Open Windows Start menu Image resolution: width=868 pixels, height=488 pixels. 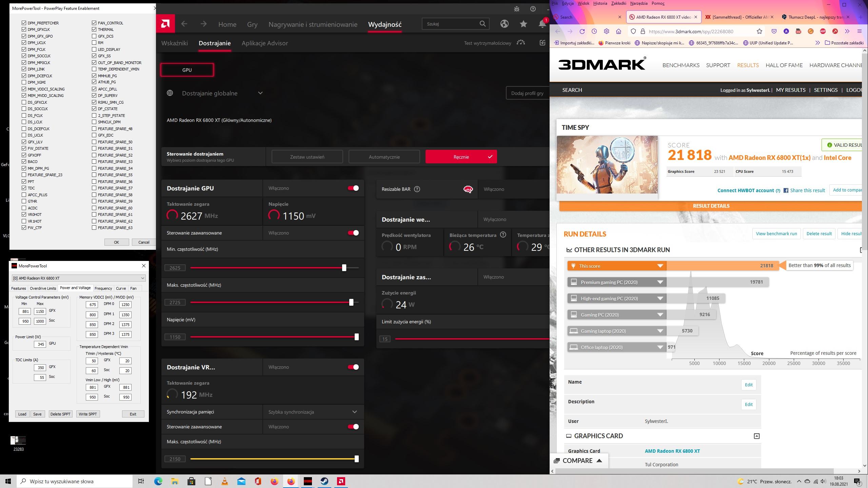tap(8, 481)
